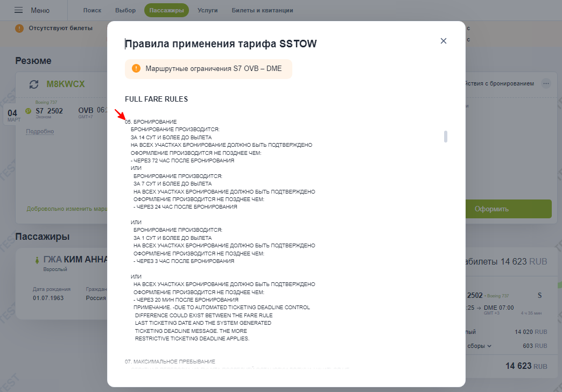Switch to the Выбор tab
The height and width of the screenshot is (392, 562).
click(125, 10)
